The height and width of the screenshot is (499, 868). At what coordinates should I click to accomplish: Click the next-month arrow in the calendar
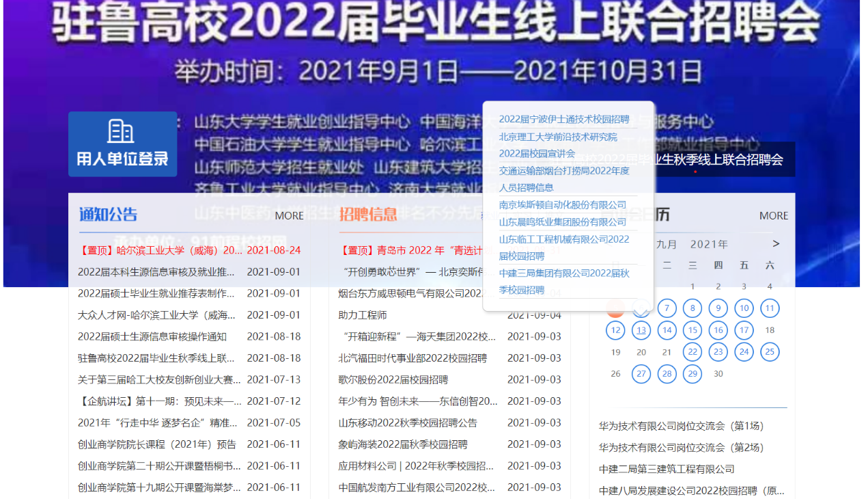pyautogui.click(x=776, y=243)
